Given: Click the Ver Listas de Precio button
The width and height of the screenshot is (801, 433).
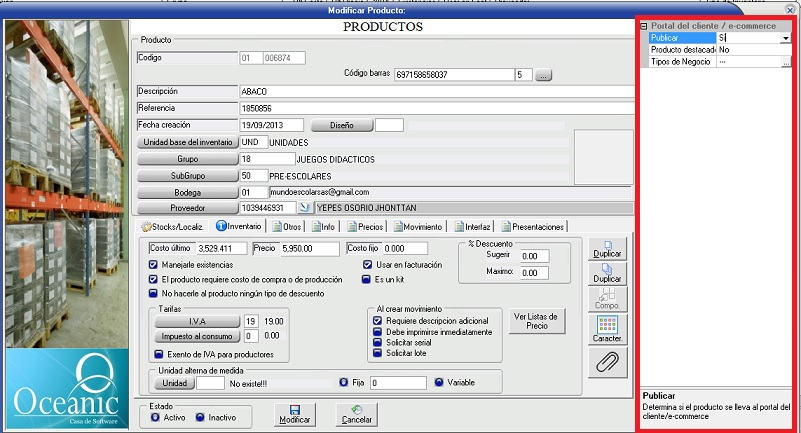Looking at the screenshot, I should click(538, 321).
